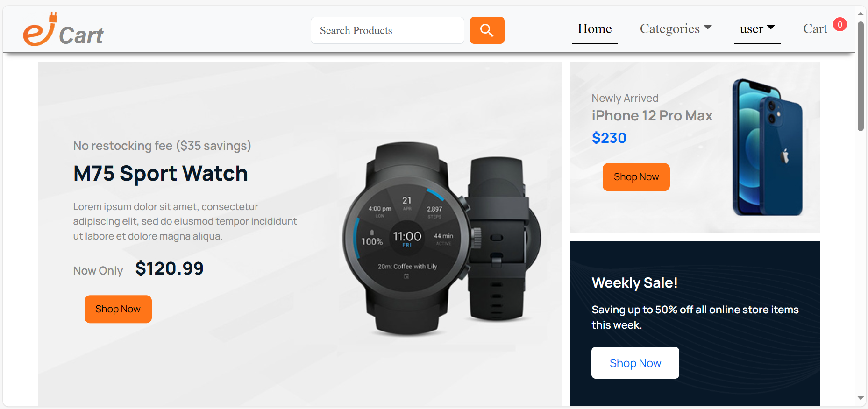Click the iPhone 12 Pro Max heading
This screenshot has width=868, height=409.
pos(652,116)
